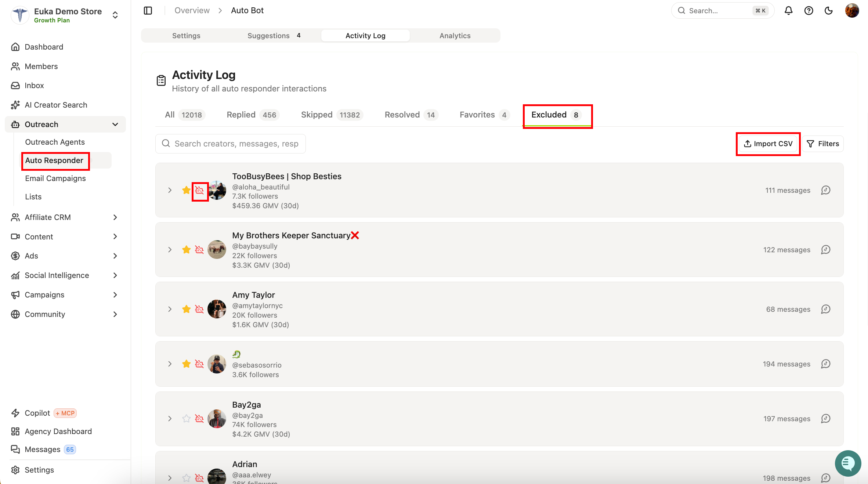Screen dimensions: 868x484
Task: Focus the search creators input field
Action: (231, 144)
